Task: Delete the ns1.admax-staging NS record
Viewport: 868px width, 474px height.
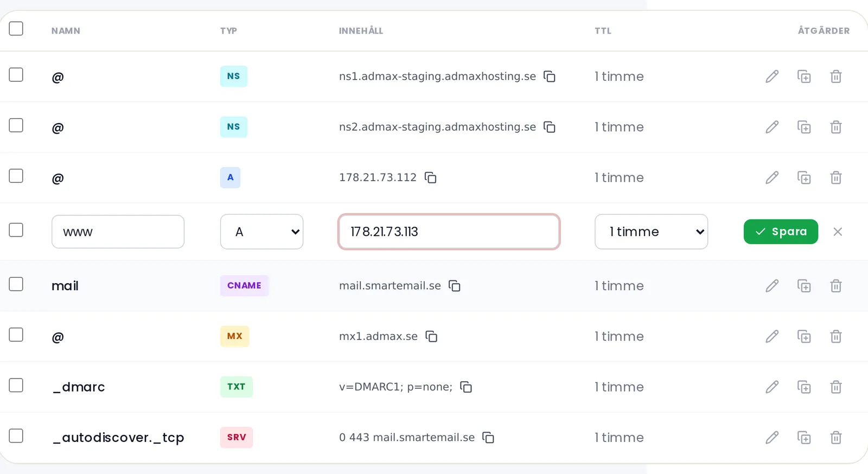Action: 836,76
